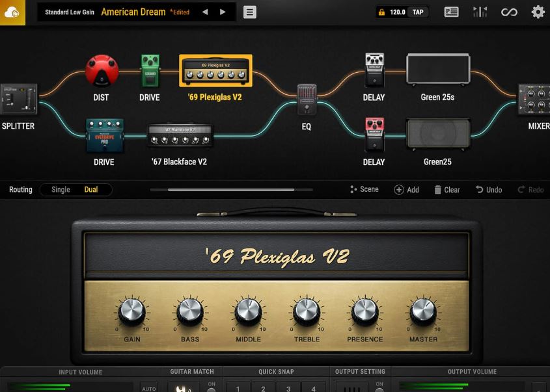This screenshot has height=392, width=550.
Task: Click the signal chain horizontal scrollbar
Action: tap(231, 190)
